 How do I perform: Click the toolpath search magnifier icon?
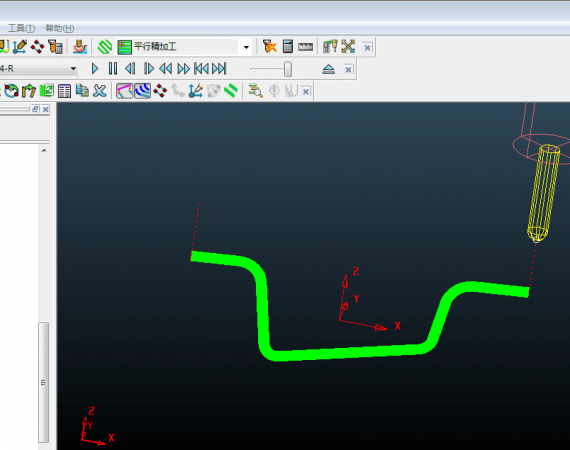[256, 91]
